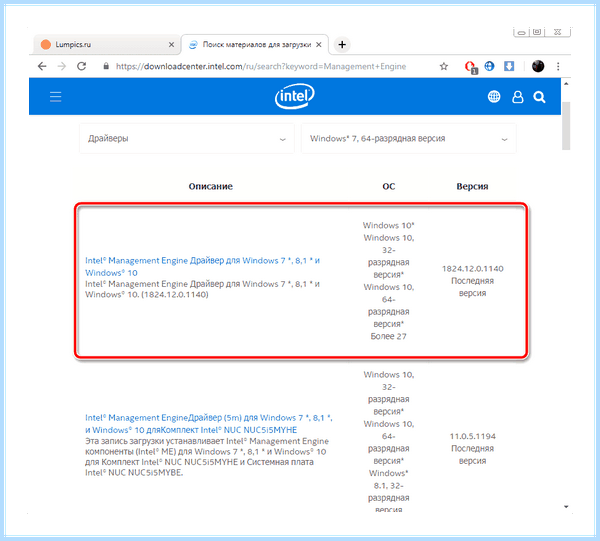Open the blue download arrow extension
The image size is (600, 541).
coord(509,66)
